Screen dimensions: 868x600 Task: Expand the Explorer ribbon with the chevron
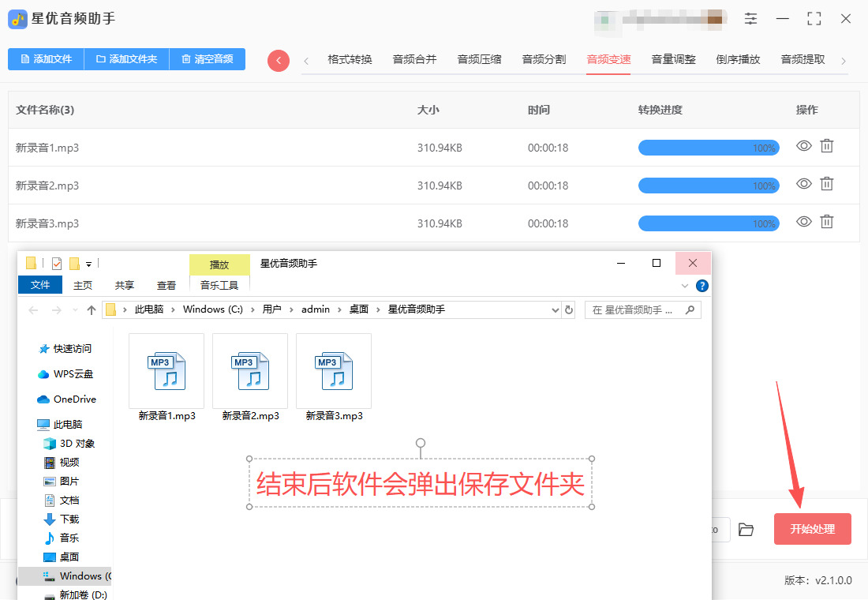(x=684, y=285)
